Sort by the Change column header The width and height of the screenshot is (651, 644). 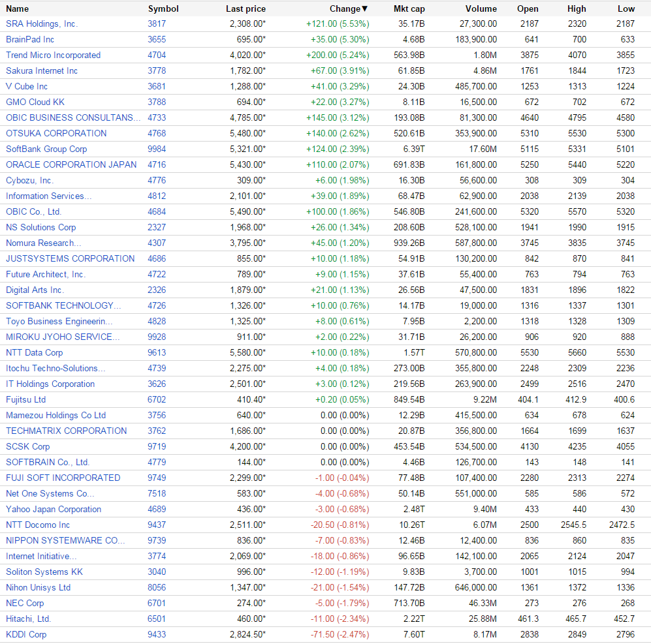click(348, 8)
